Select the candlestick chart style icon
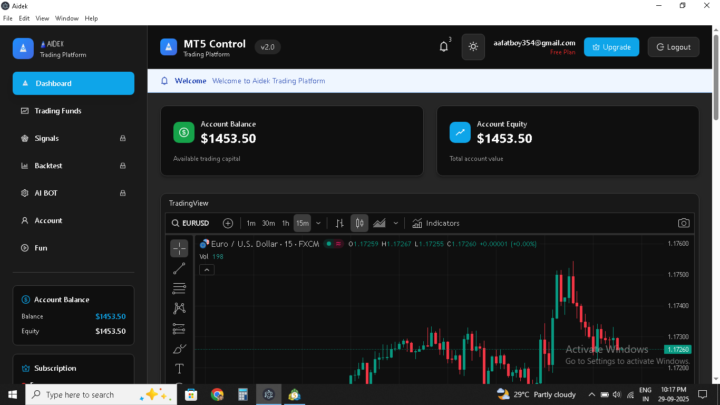 point(359,223)
